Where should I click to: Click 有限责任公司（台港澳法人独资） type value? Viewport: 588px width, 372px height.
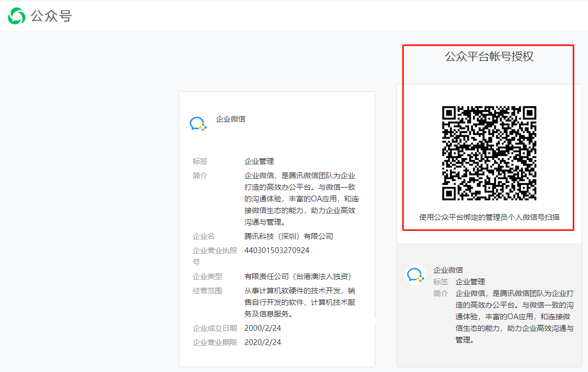coord(299,277)
